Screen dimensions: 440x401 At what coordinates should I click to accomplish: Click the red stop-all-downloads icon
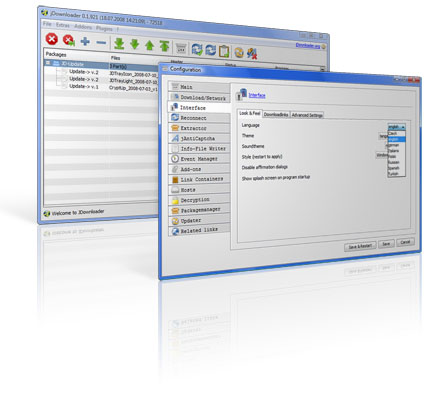click(52, 39)
